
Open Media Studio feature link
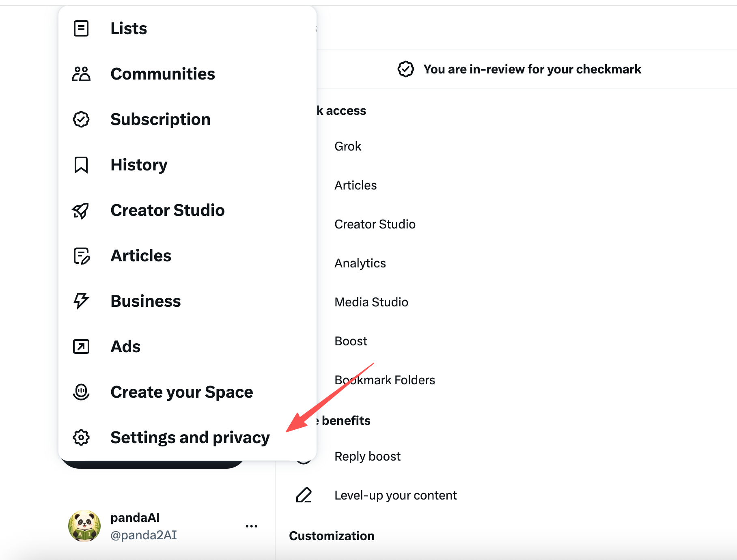371,302
